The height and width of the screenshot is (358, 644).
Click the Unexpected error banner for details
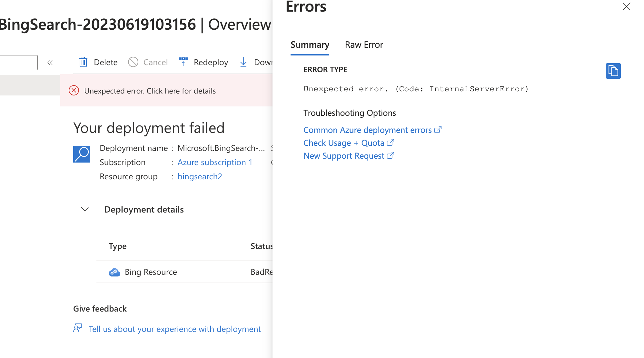(x=166, y=91)
